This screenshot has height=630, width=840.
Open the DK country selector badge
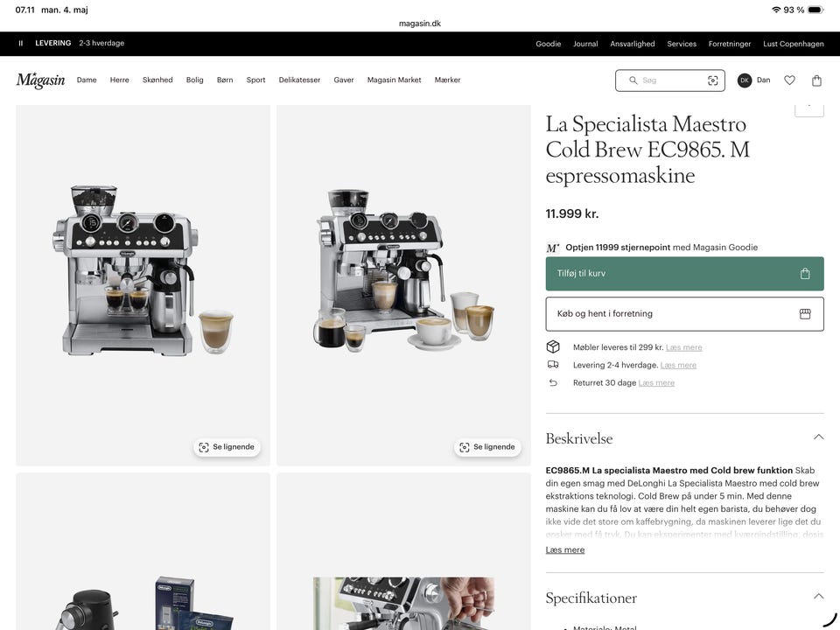pos(744,80)
